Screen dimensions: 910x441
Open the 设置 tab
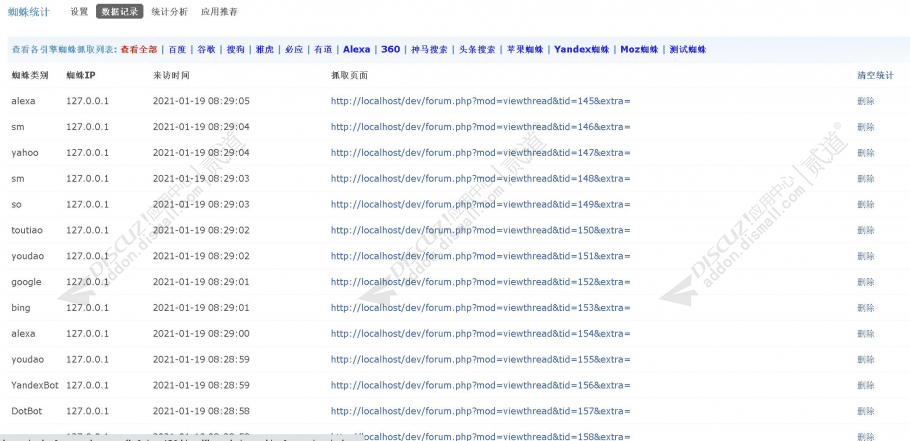[x=79, y=12]
